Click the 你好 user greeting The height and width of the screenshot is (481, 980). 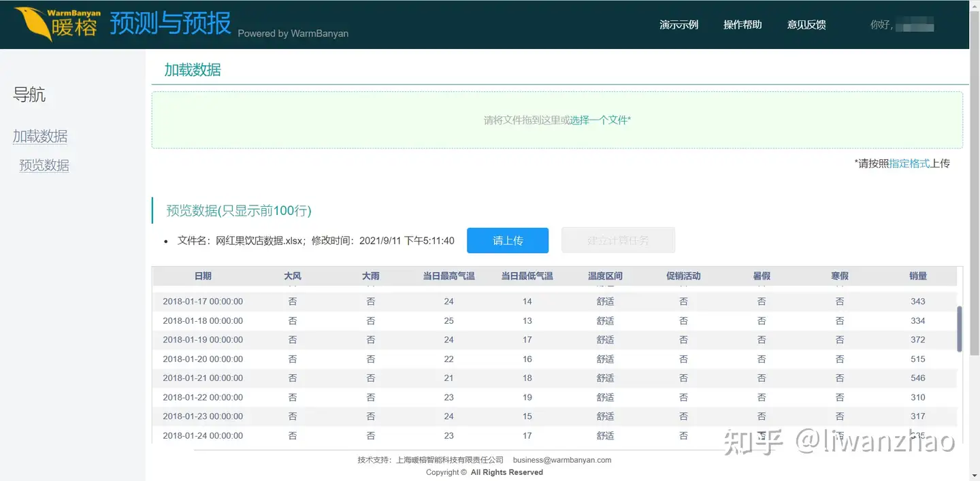[x=902, y=25]
